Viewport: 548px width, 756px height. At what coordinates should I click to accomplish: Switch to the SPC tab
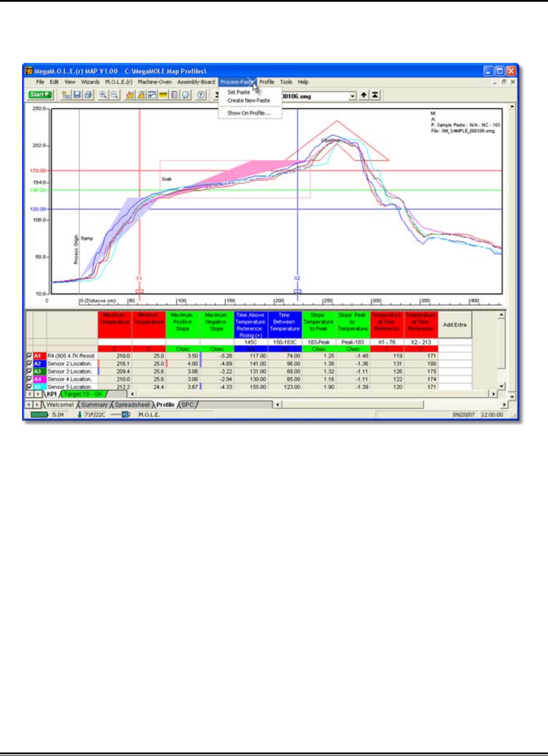coord(187,404)
